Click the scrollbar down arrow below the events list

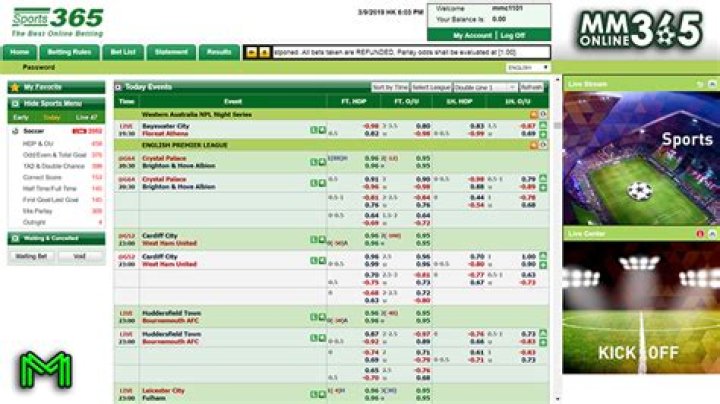[557, 399]
